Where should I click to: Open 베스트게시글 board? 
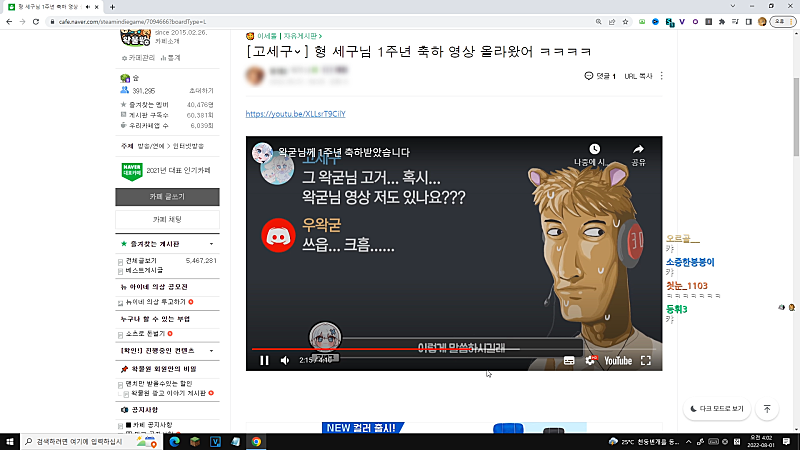coord(144,270)
